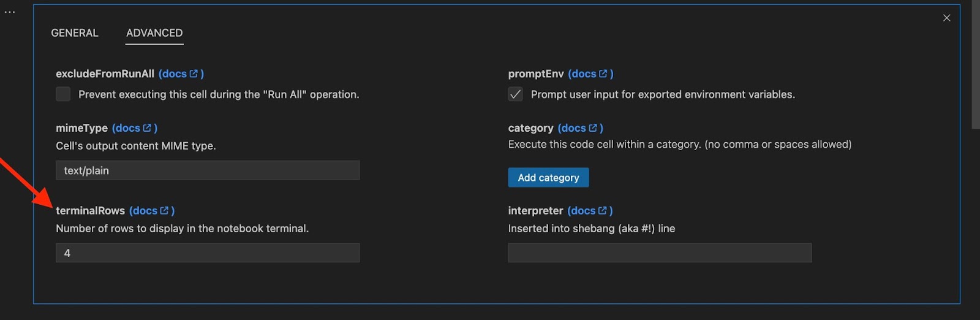Image resolution: width=980 pixels, height=320 pixels.
Task: Click the external-link icon beside terminalRows docs
Action: (164, 211)
